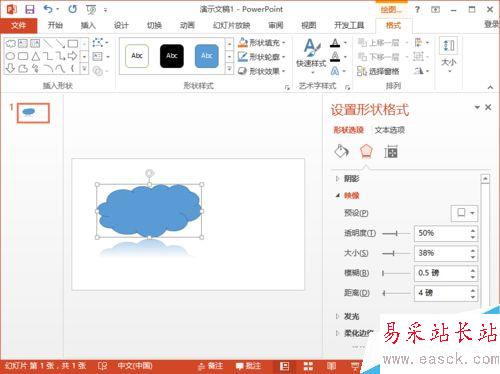Select the oval shape in shape gallery
The image size is (500, 374).
click(x=10, y=56)
